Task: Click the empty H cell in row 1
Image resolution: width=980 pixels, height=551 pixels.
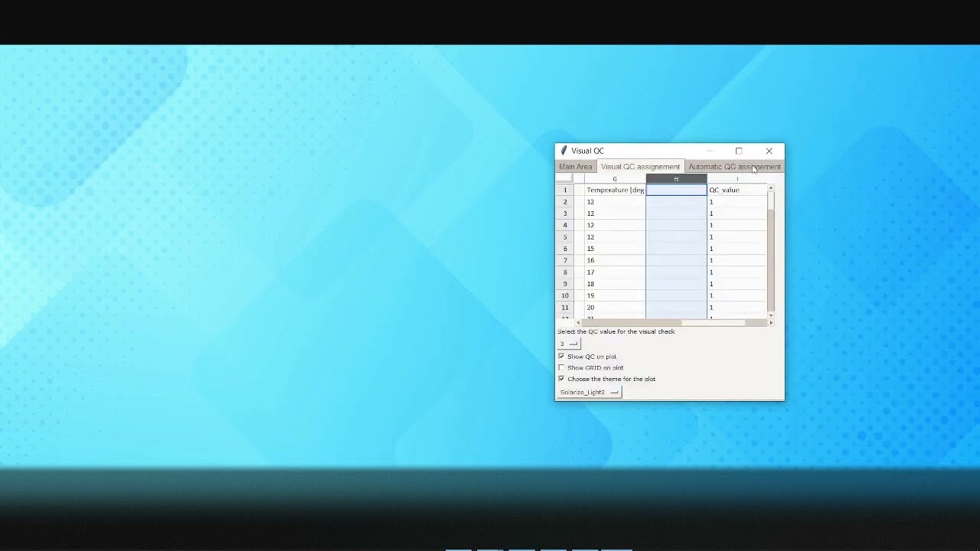Action: click(x=676, y=190)
